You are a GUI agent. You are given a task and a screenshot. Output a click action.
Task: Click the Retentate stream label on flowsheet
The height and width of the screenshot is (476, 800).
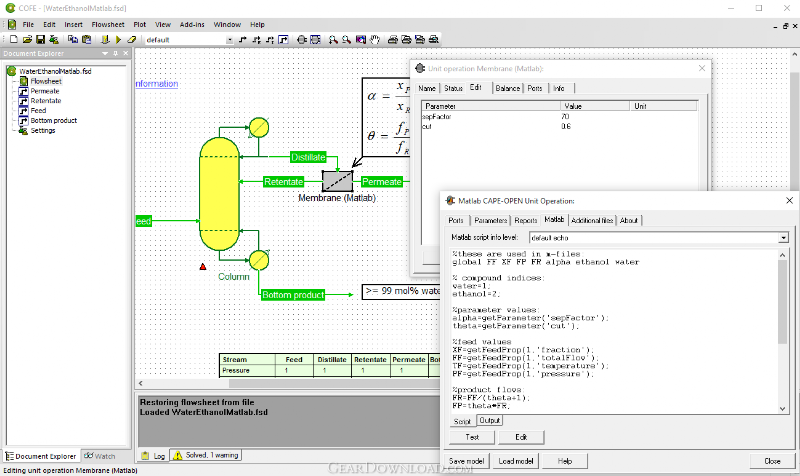coord(284,182)
